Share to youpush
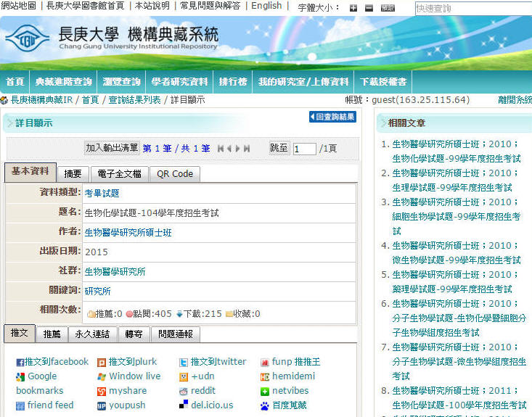Screen dimensions: 532x417 coord(121,405)
